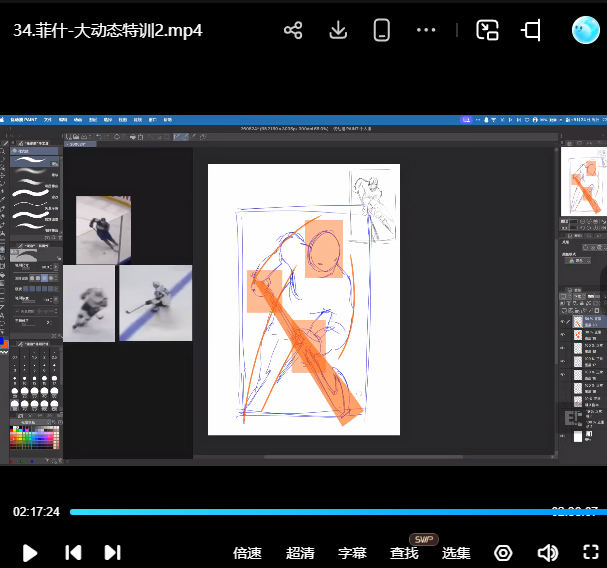
Task: Click the hockey player blue-line reference photo
Action: pyautogui.click(x=156, y=303)
